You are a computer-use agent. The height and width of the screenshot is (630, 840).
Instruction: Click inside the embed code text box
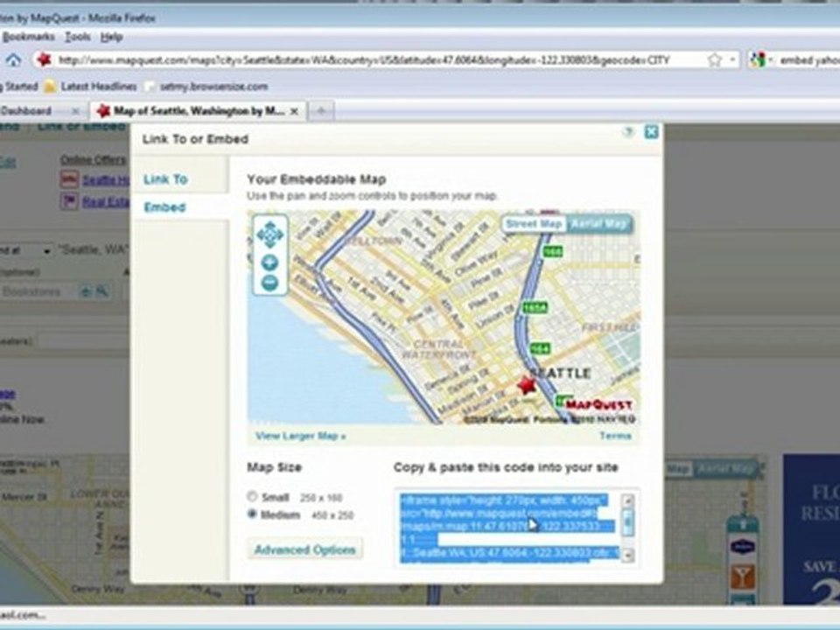pos(509,528)
